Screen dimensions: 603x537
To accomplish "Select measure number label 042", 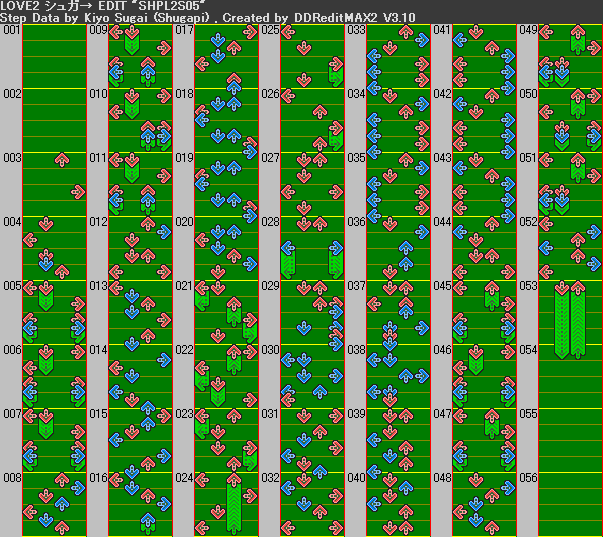I will pyautogui.click(x=442, y=94).
